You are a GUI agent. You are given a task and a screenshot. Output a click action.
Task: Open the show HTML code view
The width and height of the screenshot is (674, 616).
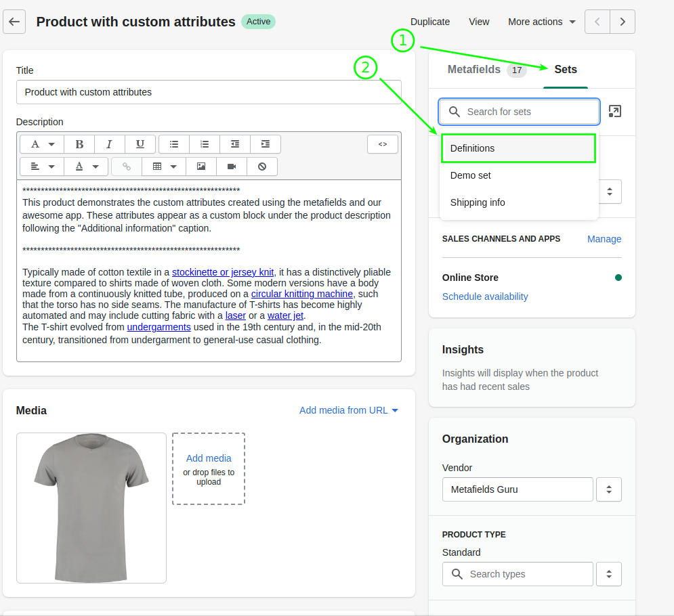coord(383,144)
